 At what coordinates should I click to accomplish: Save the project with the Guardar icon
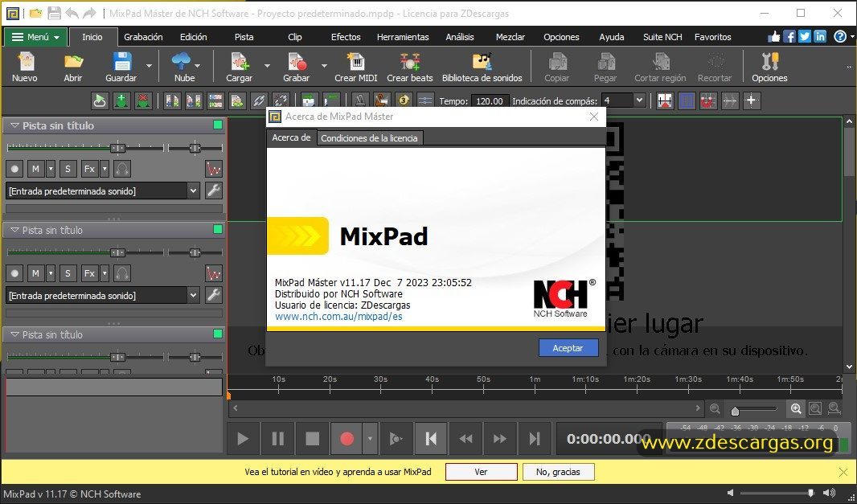(121, 61)
